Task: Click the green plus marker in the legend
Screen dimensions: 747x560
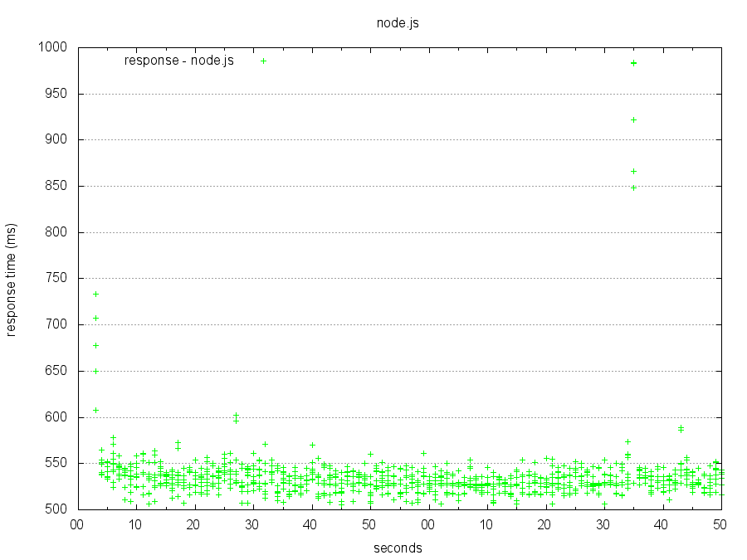Action: tap(264, 61)
